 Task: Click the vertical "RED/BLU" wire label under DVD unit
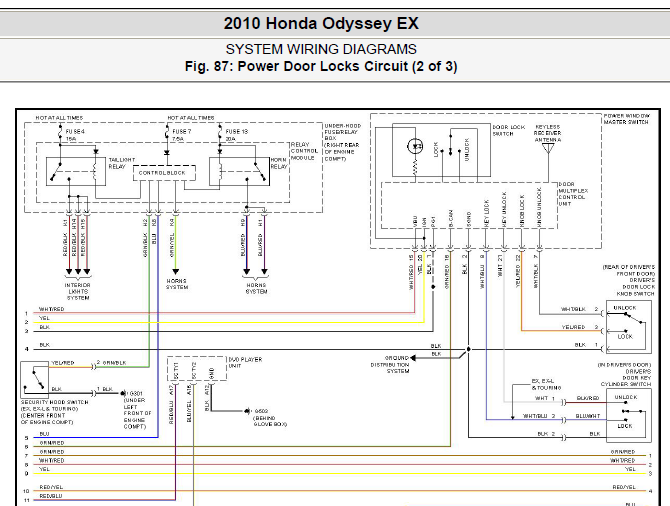tap(171, 412)
